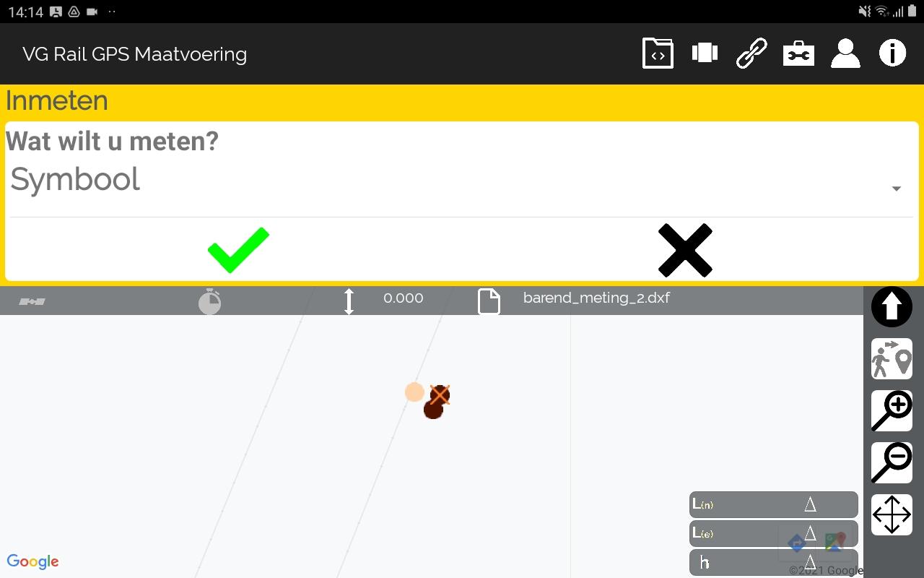
Task: Tap the rail track icon in status bar
Action: coord(32,301)
